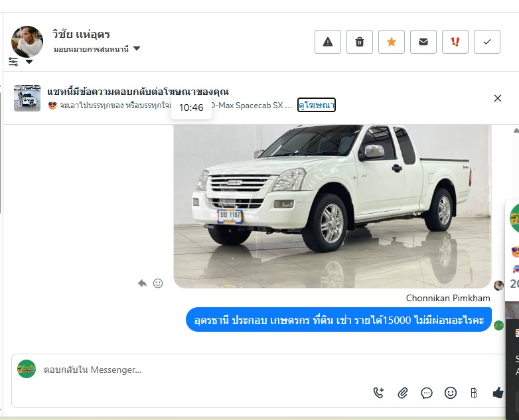Click the page avatar next to blue message
Image resolution: width=519 pixels, height=420 pixels.
(498, 325)
